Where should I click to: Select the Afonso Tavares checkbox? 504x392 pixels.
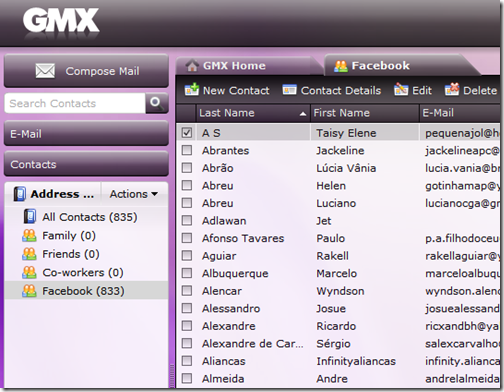[187, 238]
